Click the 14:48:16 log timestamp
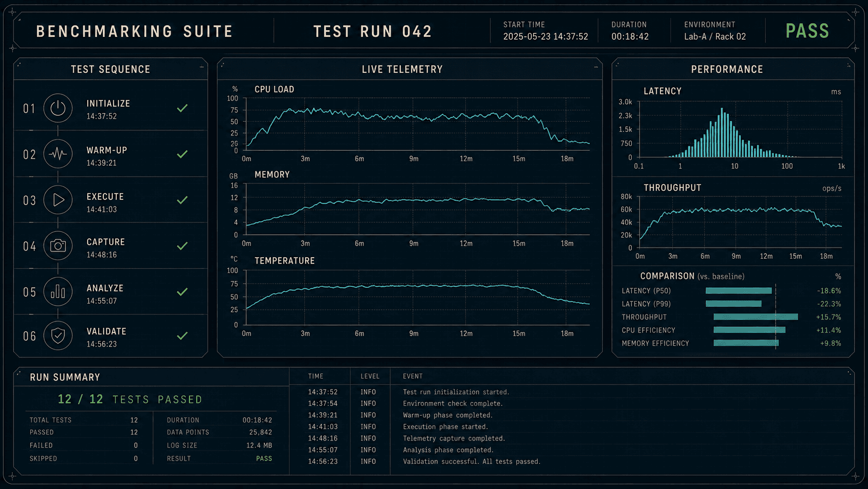Screen dimensions: 868x489 pos(323,438)
